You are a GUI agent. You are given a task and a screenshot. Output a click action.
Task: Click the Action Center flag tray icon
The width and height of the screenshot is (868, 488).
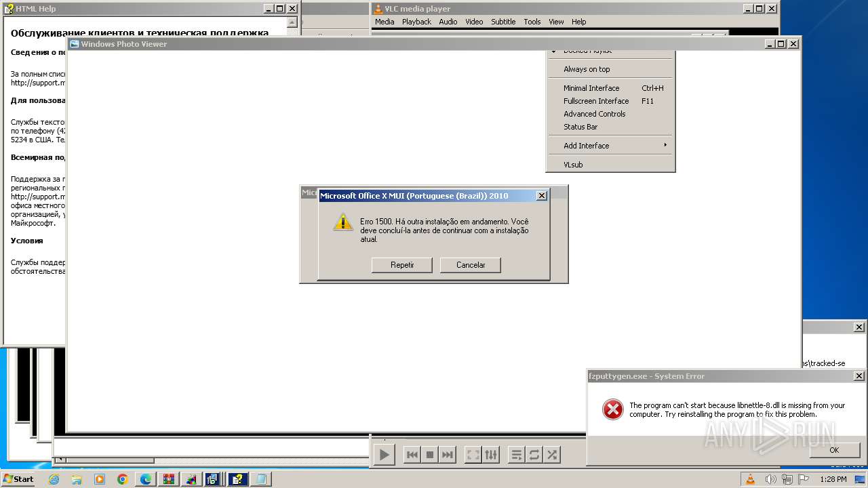click(804, 479)
